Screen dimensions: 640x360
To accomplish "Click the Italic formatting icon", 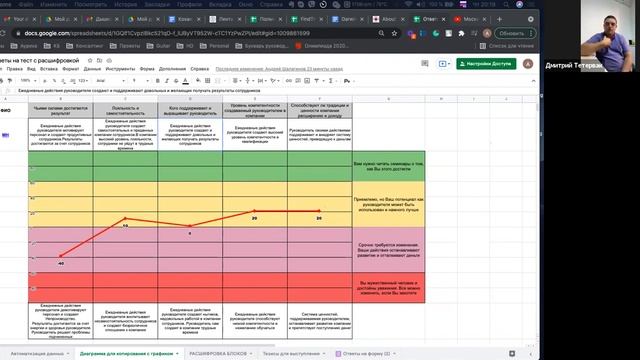I will 167,81.
